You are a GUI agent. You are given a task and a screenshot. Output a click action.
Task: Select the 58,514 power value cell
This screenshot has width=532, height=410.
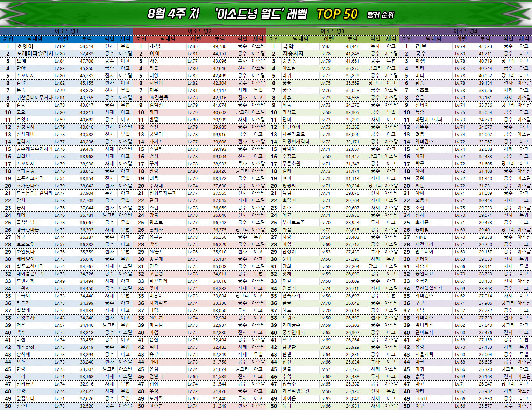click(86, 46)
